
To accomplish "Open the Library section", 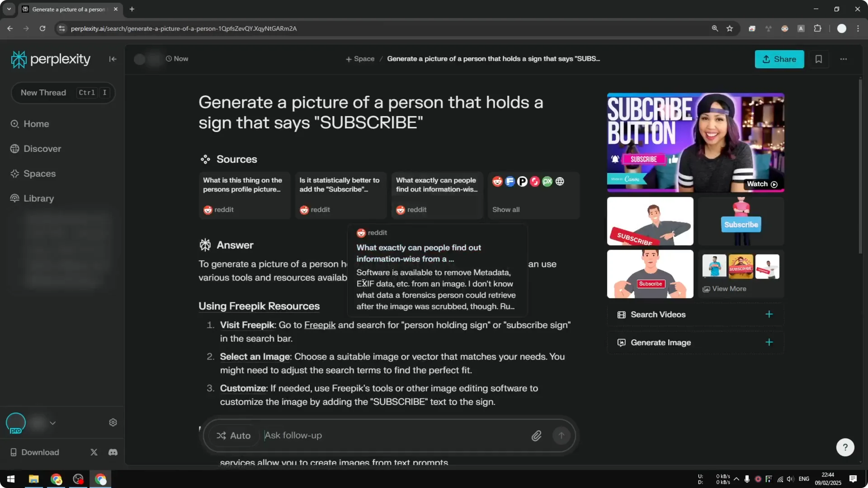I will click(x=38, y=198).
